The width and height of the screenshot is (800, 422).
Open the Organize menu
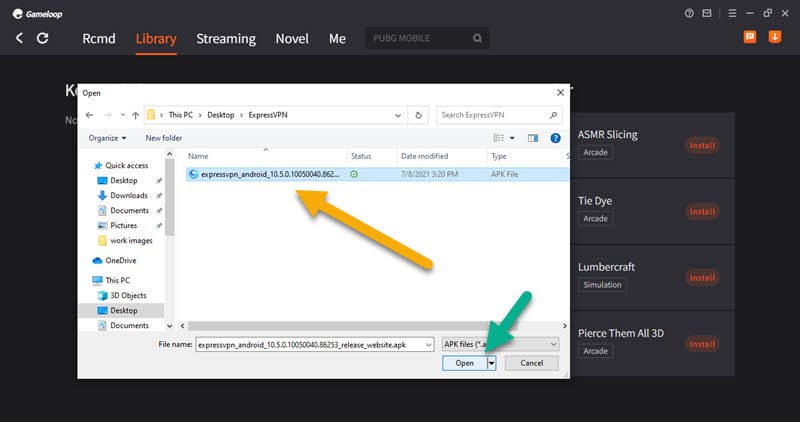tap(107, 138)
